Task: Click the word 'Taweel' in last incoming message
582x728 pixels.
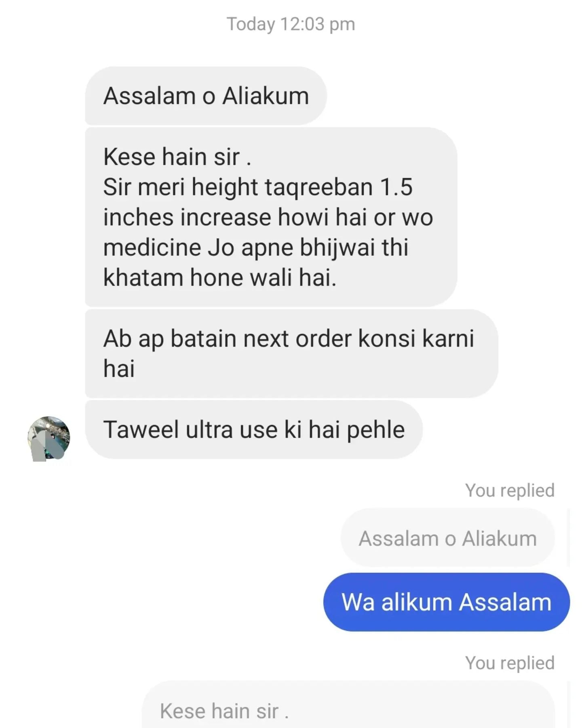Action: (x=141, y=430)
